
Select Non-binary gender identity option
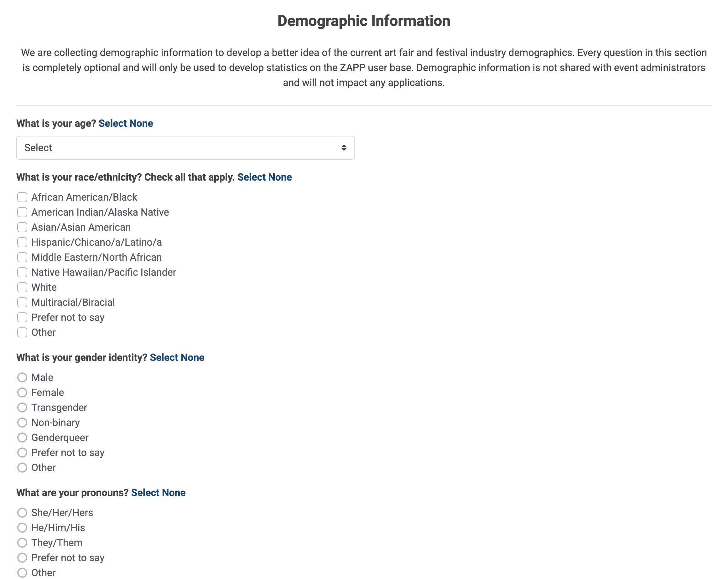(22, 423)
